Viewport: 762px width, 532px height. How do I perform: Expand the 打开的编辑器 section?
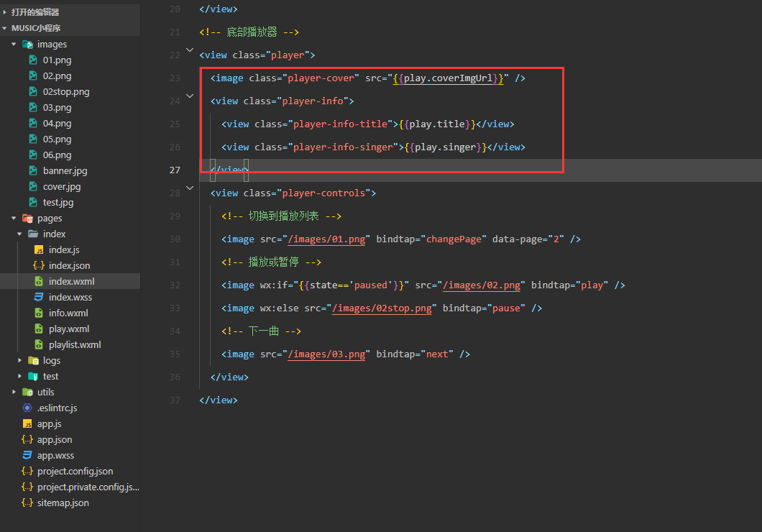click(5, 12)
